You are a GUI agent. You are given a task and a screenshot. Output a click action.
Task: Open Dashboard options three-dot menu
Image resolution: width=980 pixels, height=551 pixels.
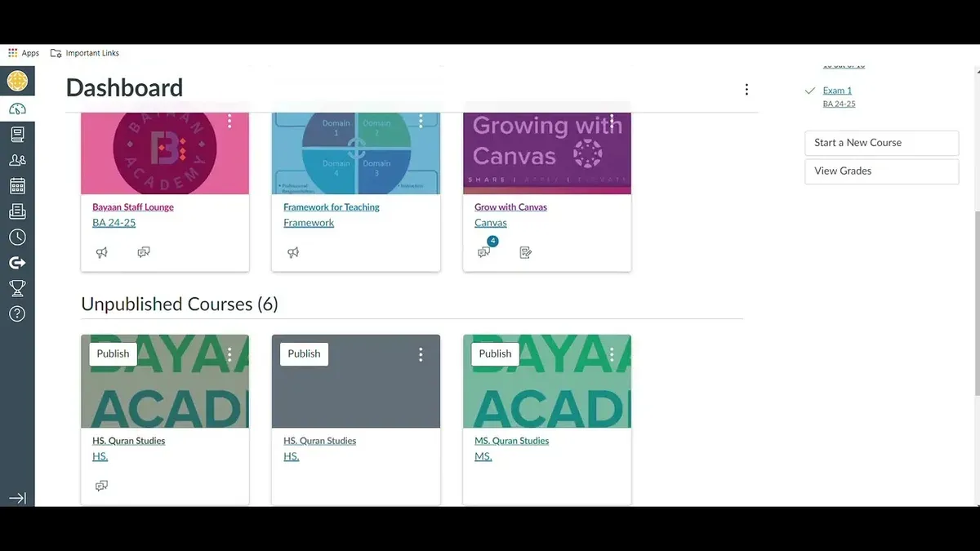[746, 90]
